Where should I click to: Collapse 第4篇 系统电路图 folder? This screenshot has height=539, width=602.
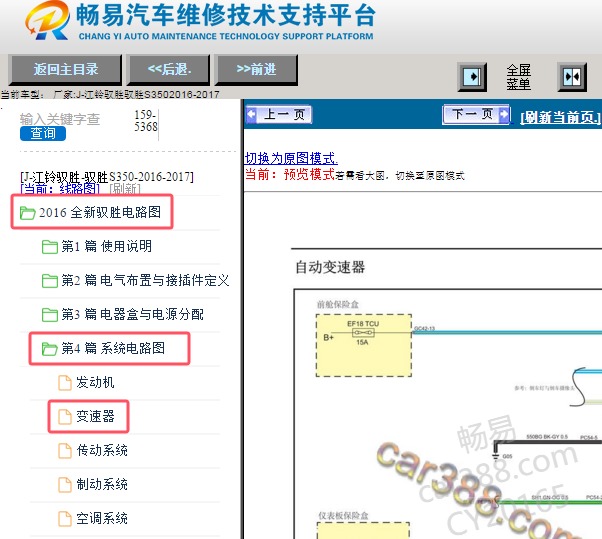tap(113, 348)
